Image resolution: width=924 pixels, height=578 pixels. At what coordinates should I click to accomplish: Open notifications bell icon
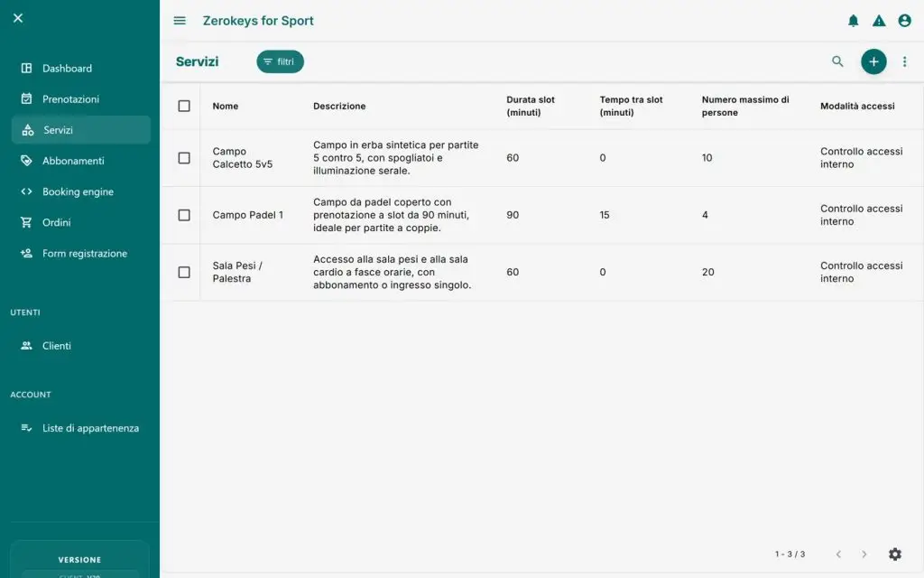[853, 21]
